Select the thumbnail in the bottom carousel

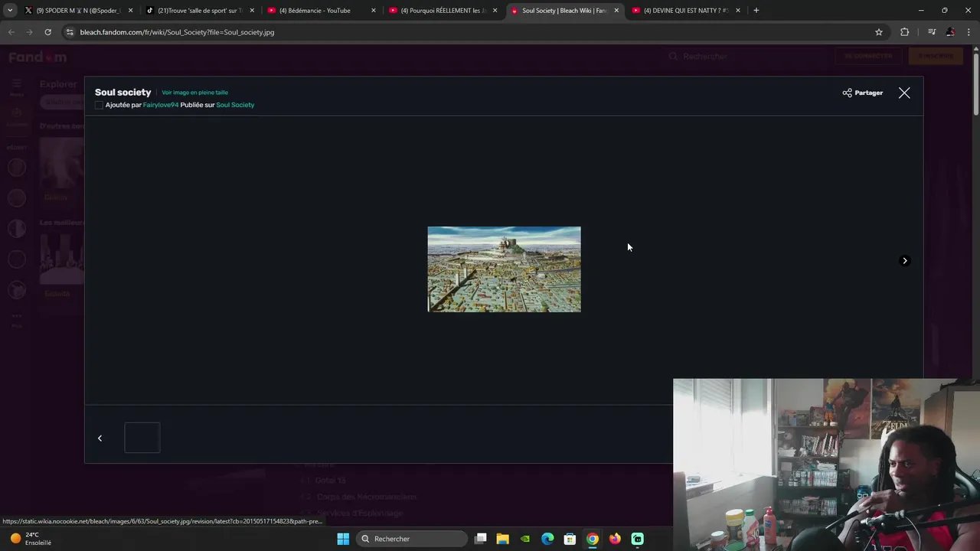(x=142, y=438)
